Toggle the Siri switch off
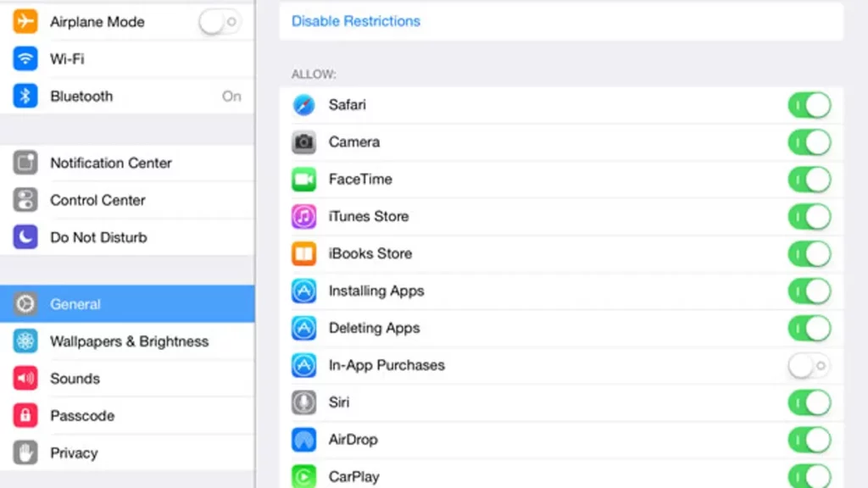The image size is (868, 488). tap(810, 402)
